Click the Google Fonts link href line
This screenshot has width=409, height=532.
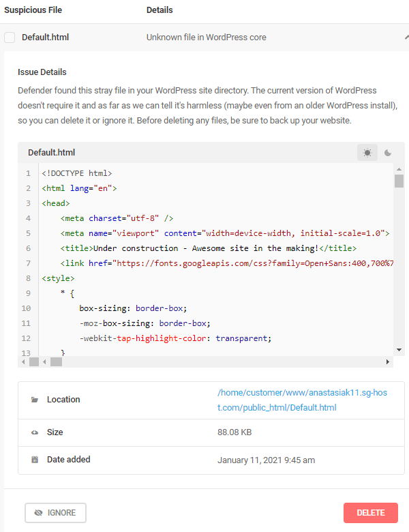[227, 263]
